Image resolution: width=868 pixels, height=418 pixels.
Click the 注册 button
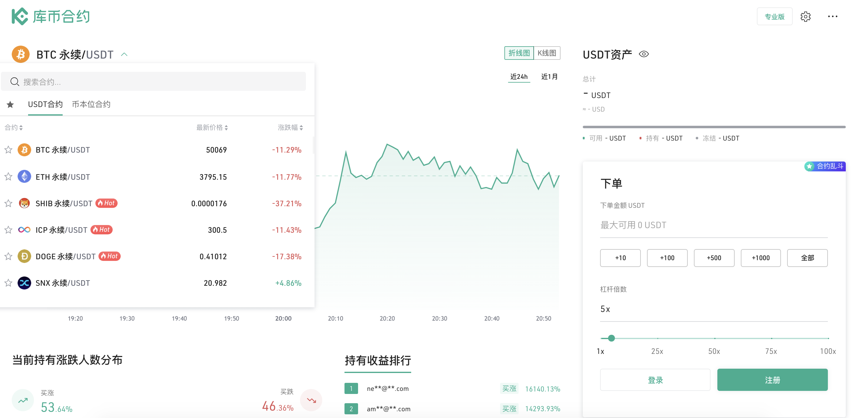click(x=772, y=380)
